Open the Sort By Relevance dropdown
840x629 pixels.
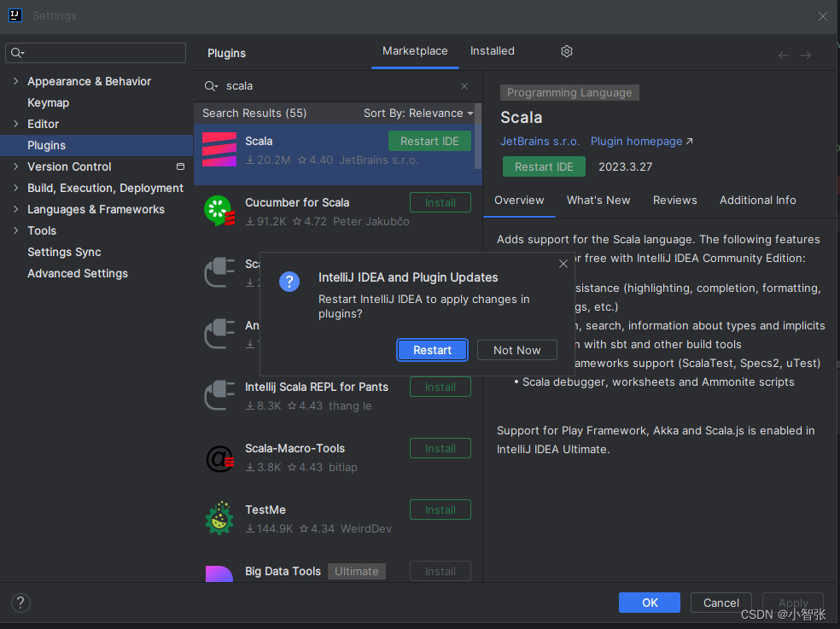(x=418, y=113)
